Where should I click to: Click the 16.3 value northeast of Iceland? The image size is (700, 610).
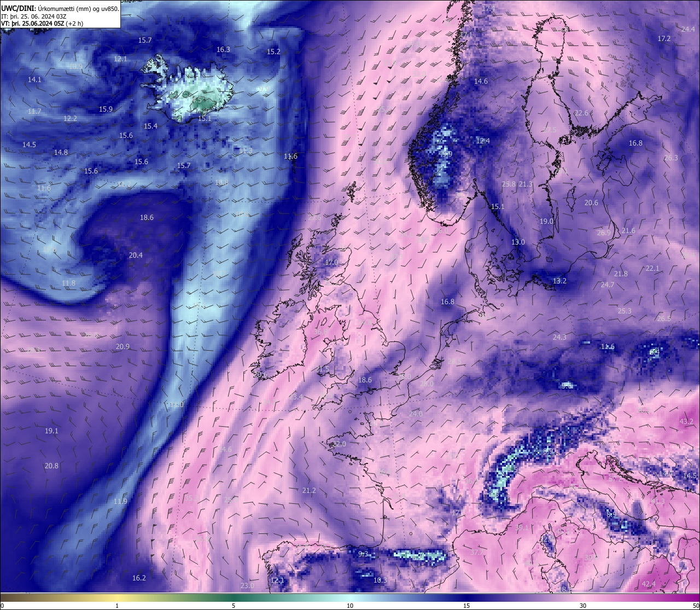(x=223, y=49)
